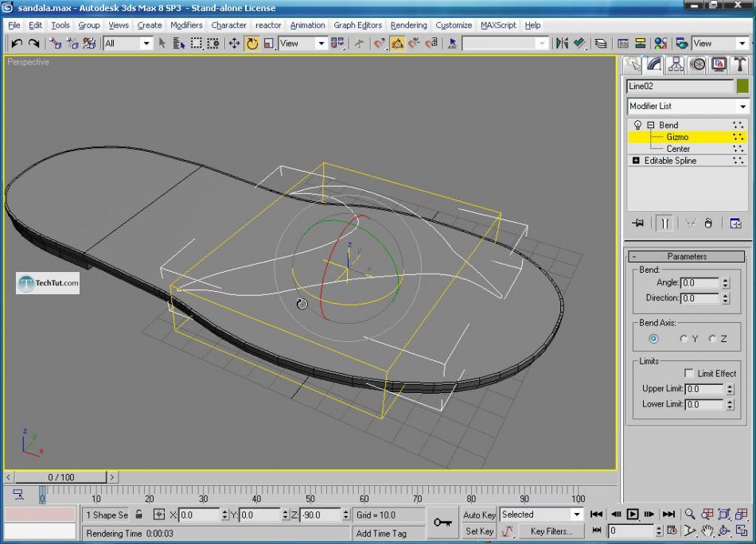
Task: Activate the Unlink Selection tool
Action: [72, 44]
